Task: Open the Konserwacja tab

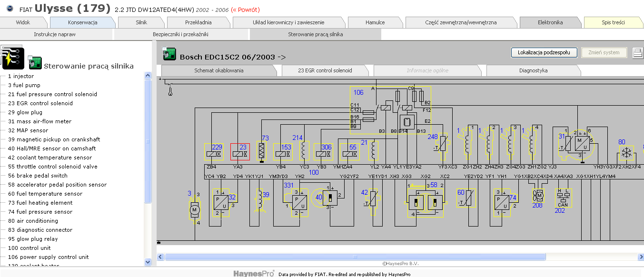Action: (83, 22)
